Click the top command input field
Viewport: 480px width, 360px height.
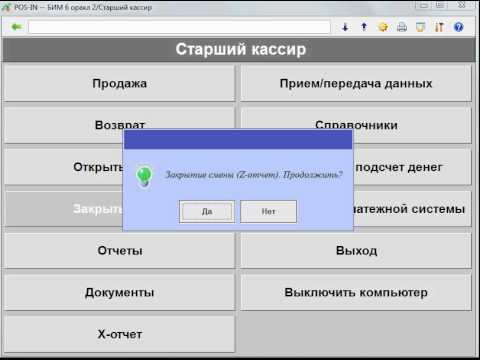[x=179, y=27]
